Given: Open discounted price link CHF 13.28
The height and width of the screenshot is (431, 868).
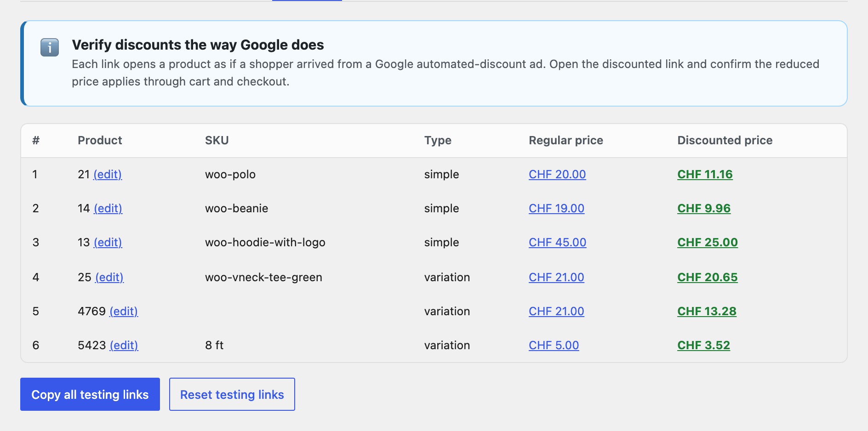Looking at the screenshot, I should pos(707,312).
